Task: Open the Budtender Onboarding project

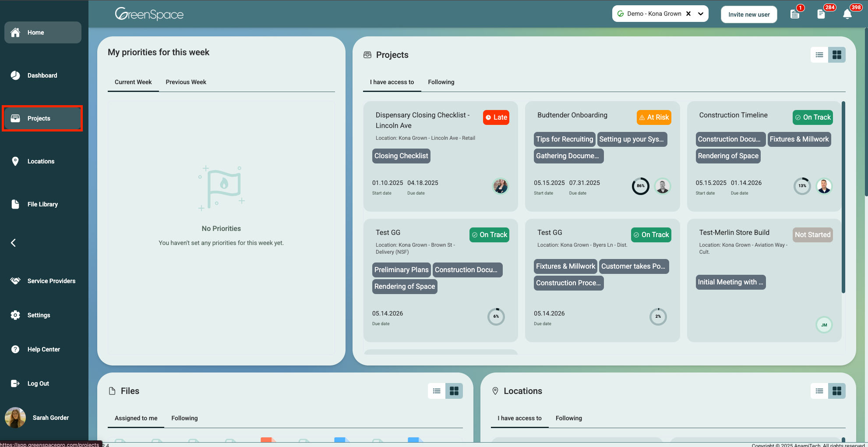Action: click(x=572, y=115)
